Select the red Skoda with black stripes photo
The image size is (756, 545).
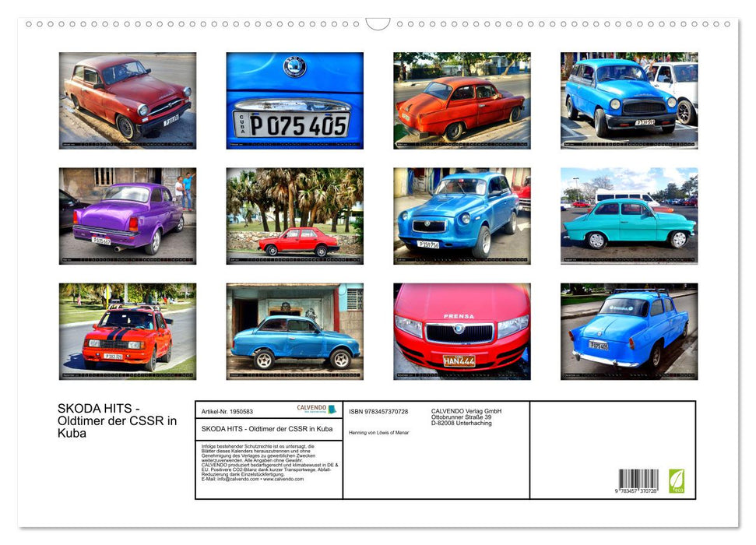point(128,332)
